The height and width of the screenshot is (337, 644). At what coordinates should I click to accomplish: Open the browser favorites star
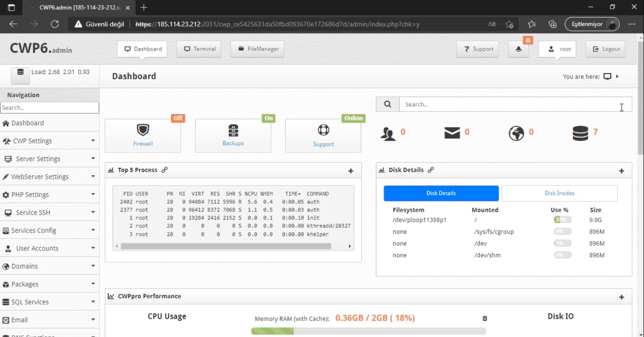pyautogui.click(x=532, y=24)
